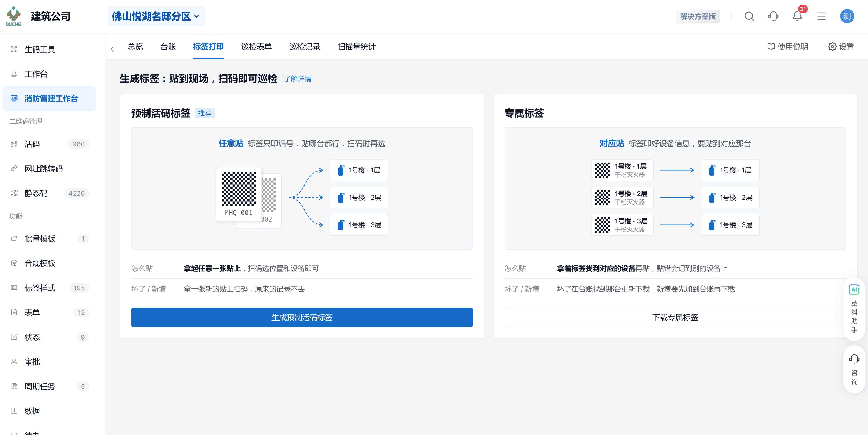Open 网址跳转码 sidebar item
Screen dimensions: 868x435
[49, 169]
